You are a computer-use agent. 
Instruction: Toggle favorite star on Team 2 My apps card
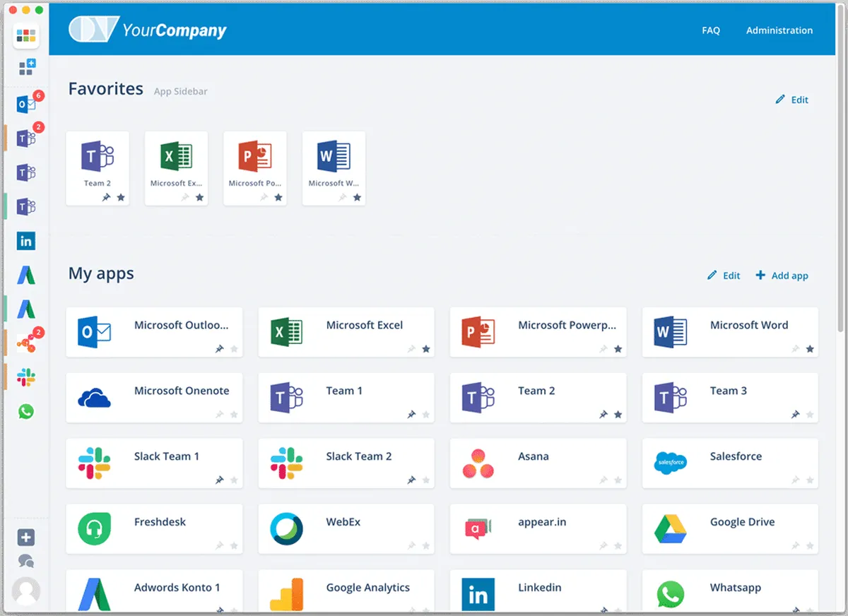coord(618,415)
